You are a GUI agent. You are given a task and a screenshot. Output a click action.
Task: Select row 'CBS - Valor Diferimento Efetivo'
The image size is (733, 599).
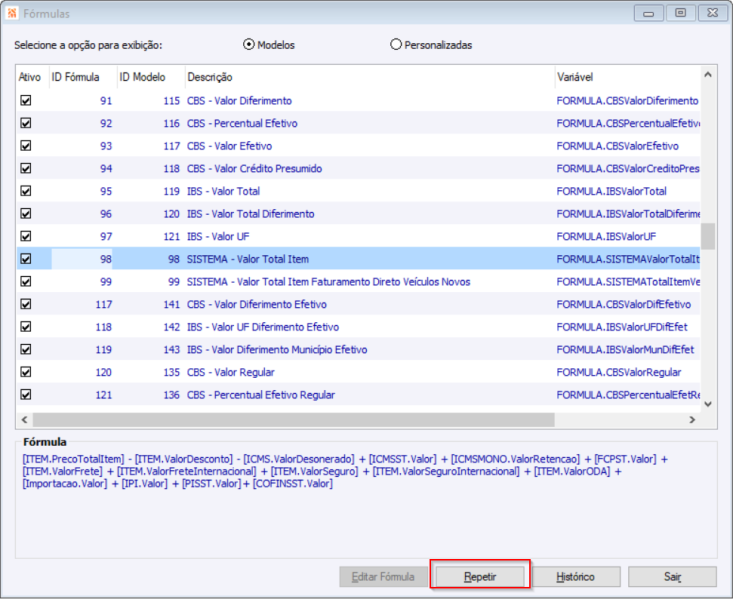(x=359, y=304)
